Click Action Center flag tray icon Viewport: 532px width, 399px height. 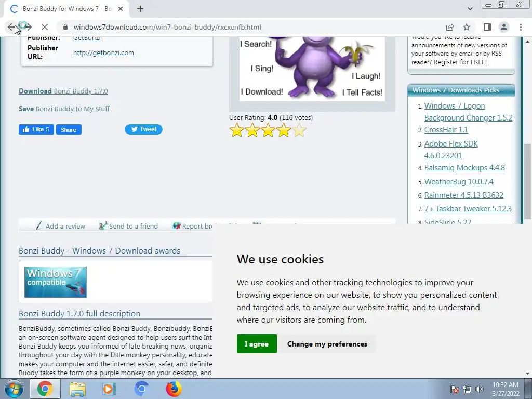tap(454, 389)
